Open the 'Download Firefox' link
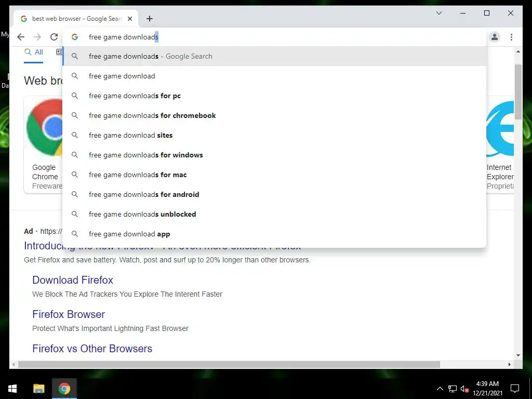 point(73,280)
